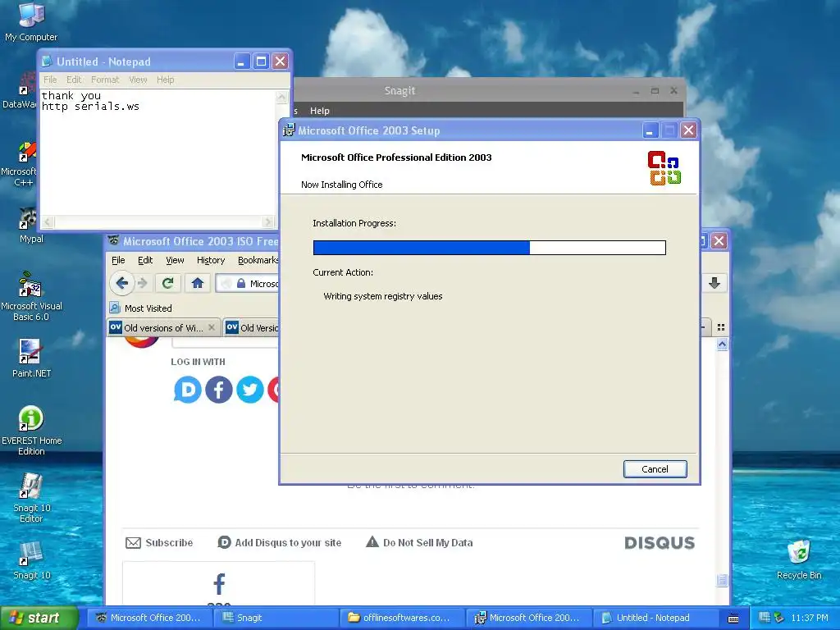Open Notepad Help menu

click(x=166, y=80)
